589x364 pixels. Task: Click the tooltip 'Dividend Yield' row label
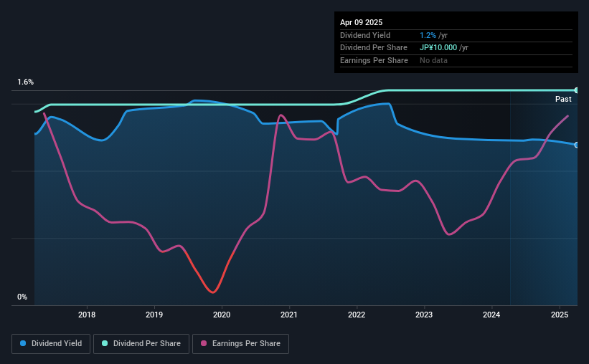[x=365, y=35]
